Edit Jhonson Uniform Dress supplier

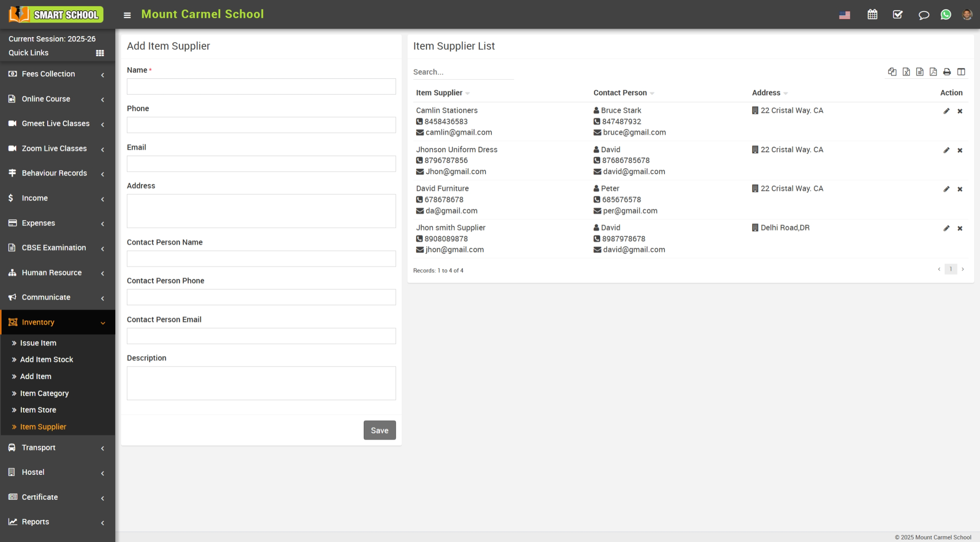coord(946,150)
